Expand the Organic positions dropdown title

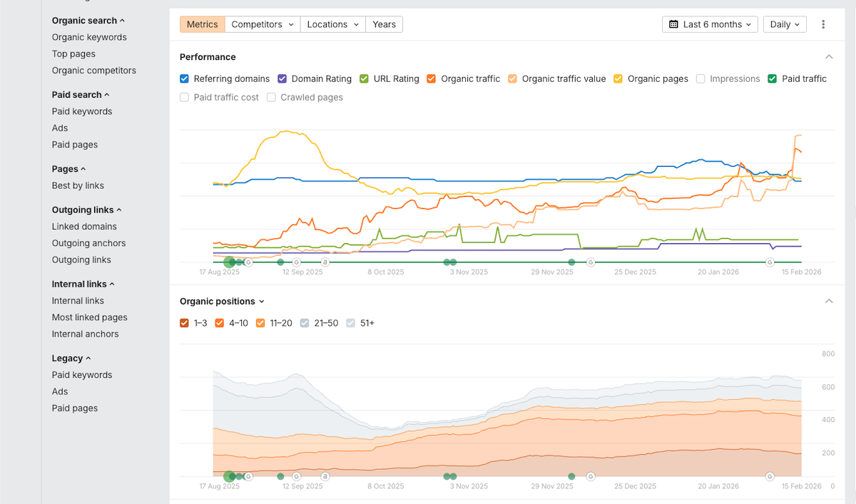(222, 302)
